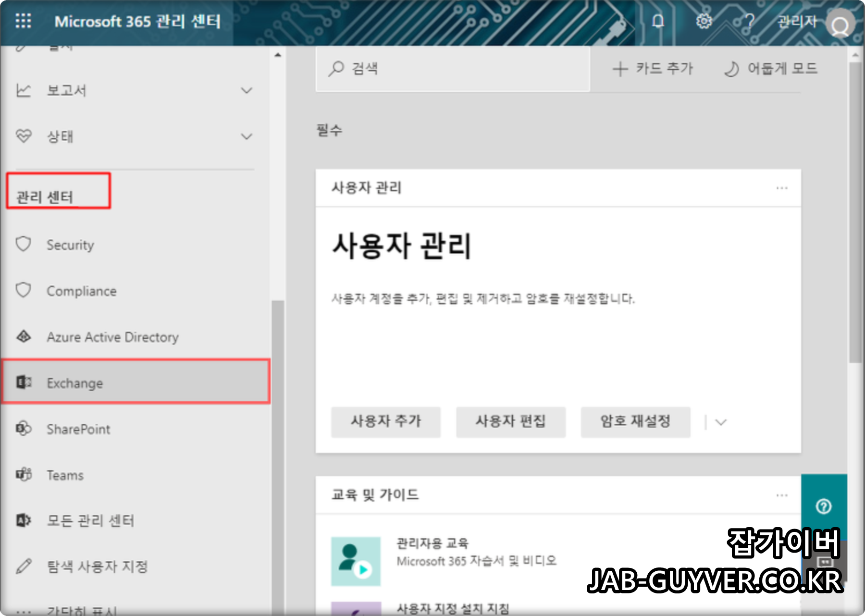865x616 pixels.
Task: Click the 사용자 편집 button
Action: tap(511, 422)
